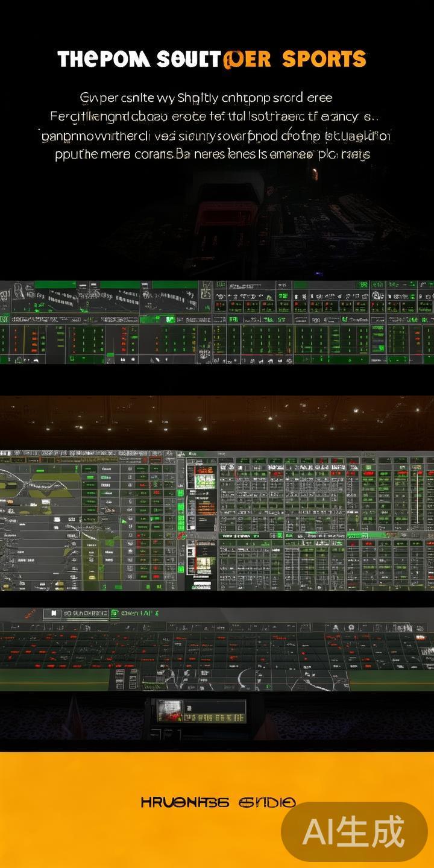Click the yellow digit readout on the small console

[x=213, y=717]
